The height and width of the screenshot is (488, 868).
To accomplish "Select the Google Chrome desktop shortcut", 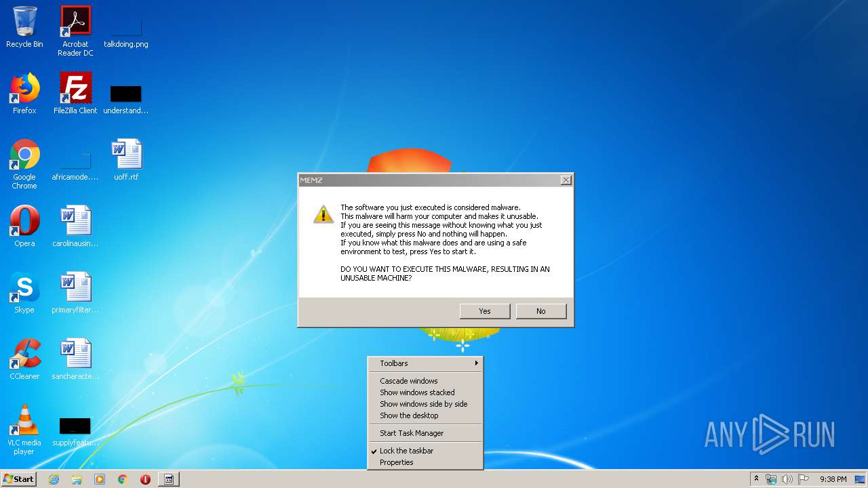I will (24, 164).
